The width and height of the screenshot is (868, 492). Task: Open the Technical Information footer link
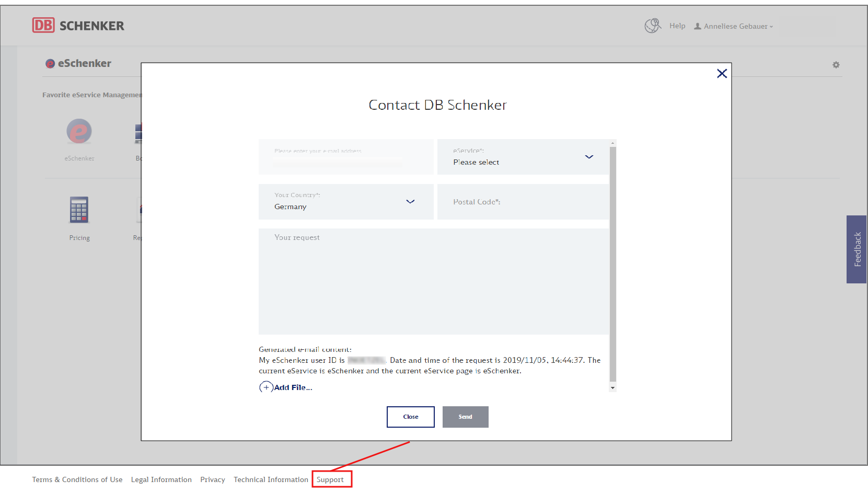(x=271, y=479)
